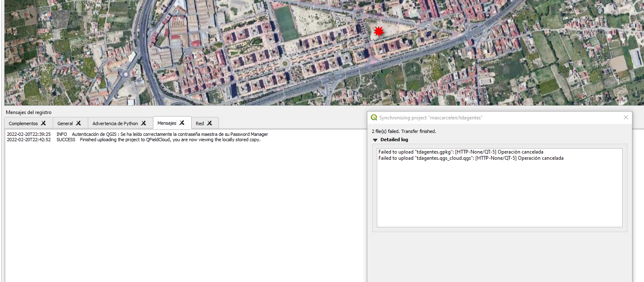Switch to the General log tab
Image resolution: width=644 pixels, height=282 pixels.
[66, 123]
